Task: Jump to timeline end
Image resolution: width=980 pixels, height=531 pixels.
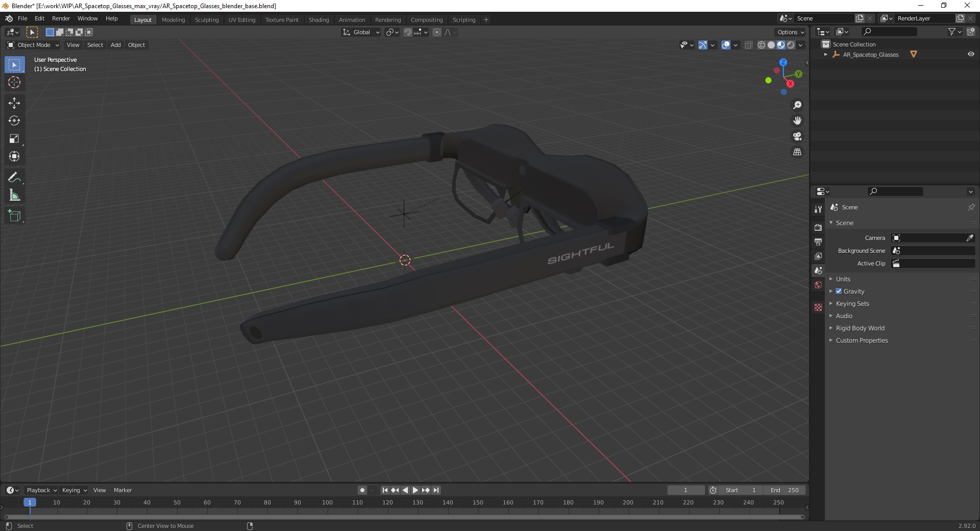Action: 436,490
